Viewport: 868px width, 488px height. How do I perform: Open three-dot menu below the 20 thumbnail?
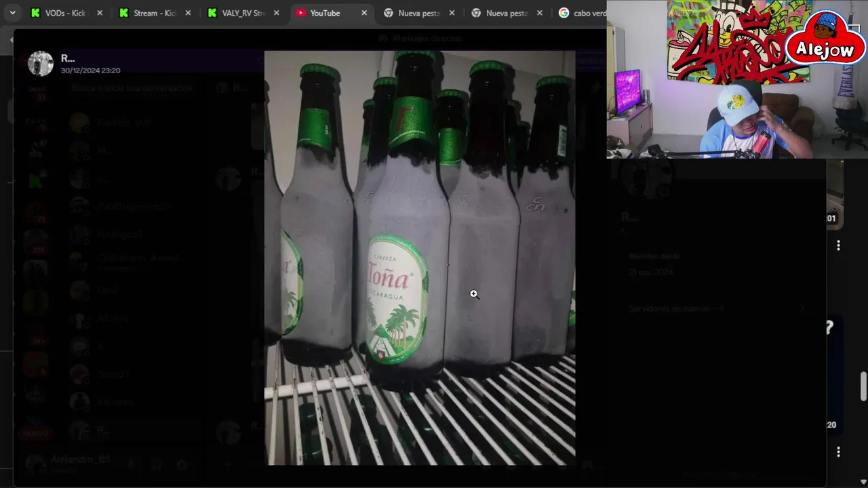pos(838,451)
